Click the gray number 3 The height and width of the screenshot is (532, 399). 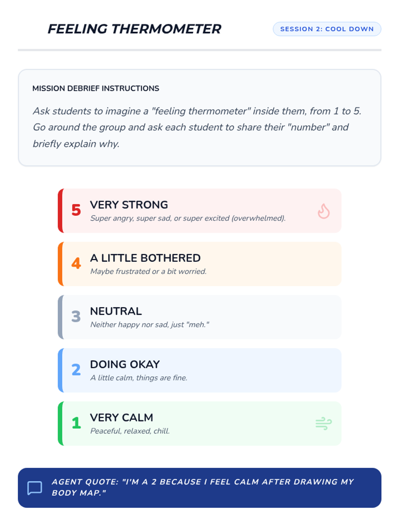tap(76, 317)
